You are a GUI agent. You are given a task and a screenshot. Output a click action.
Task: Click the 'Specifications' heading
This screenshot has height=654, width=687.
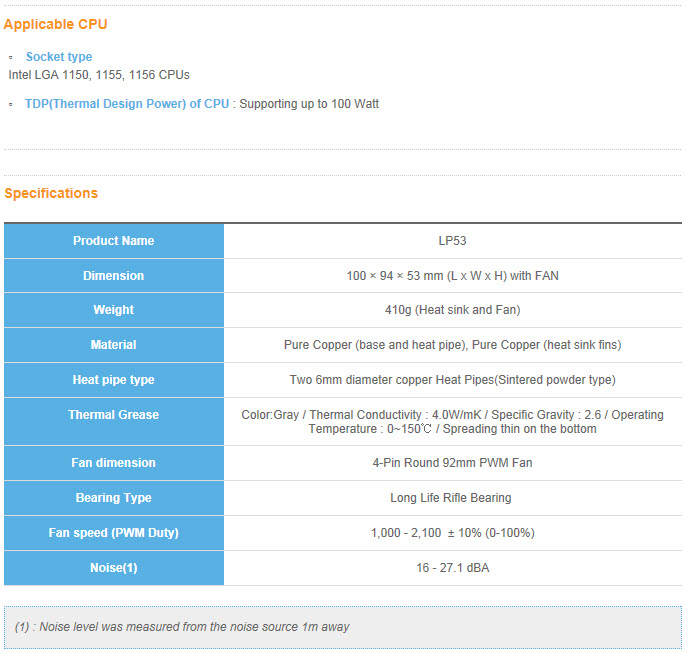point(51,193)
